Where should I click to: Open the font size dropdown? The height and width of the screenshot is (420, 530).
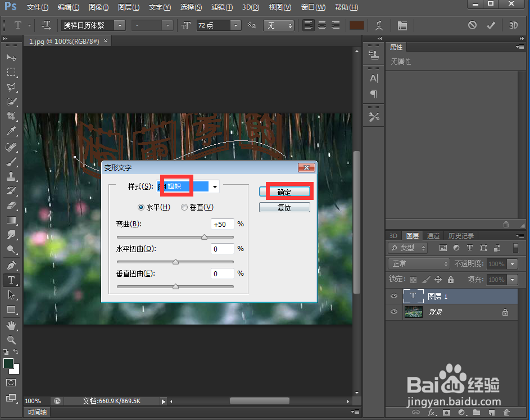tap(235, 25)
